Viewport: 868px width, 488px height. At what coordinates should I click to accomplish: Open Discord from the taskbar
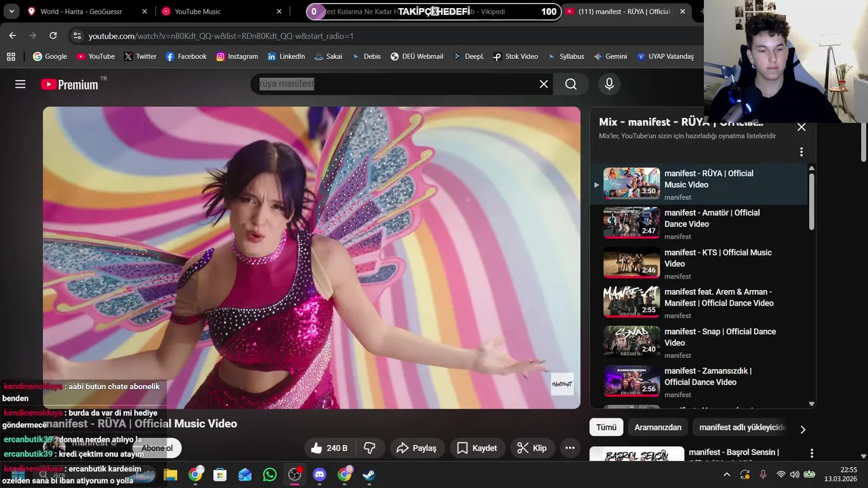click(x=319, y=474)
